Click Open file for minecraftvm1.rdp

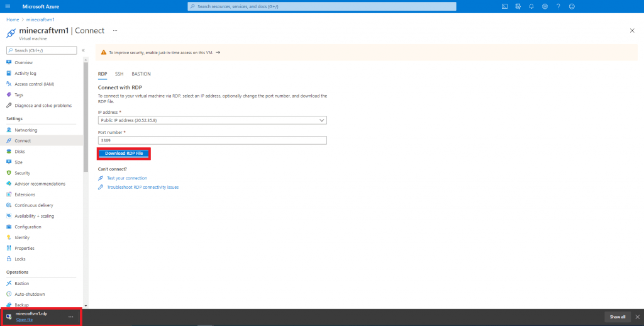[25, 320]
